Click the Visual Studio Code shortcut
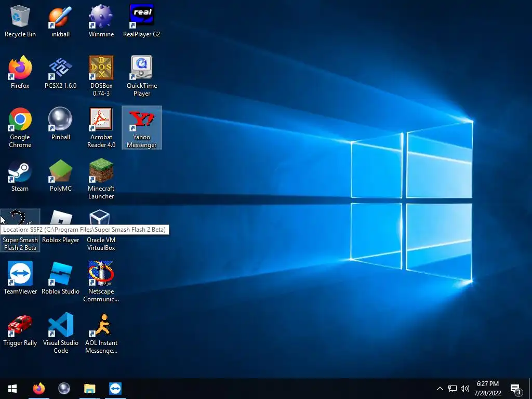This screenshot has width=532, height=399. click(60, 334)
